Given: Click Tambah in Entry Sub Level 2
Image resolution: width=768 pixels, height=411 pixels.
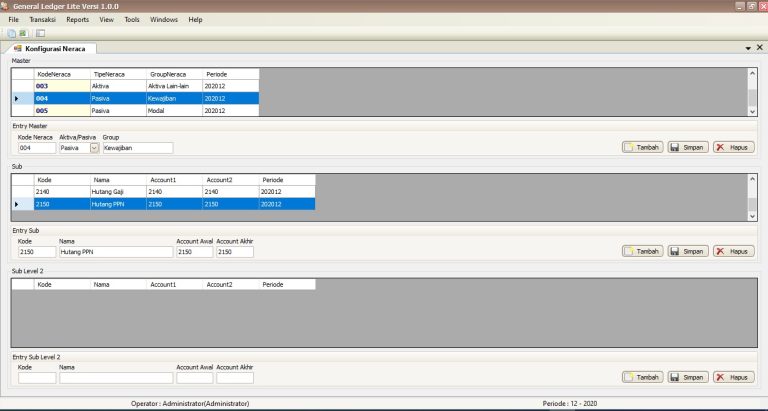Looking at the screenshot, I should pyautogui.click(x=642, y=377).
